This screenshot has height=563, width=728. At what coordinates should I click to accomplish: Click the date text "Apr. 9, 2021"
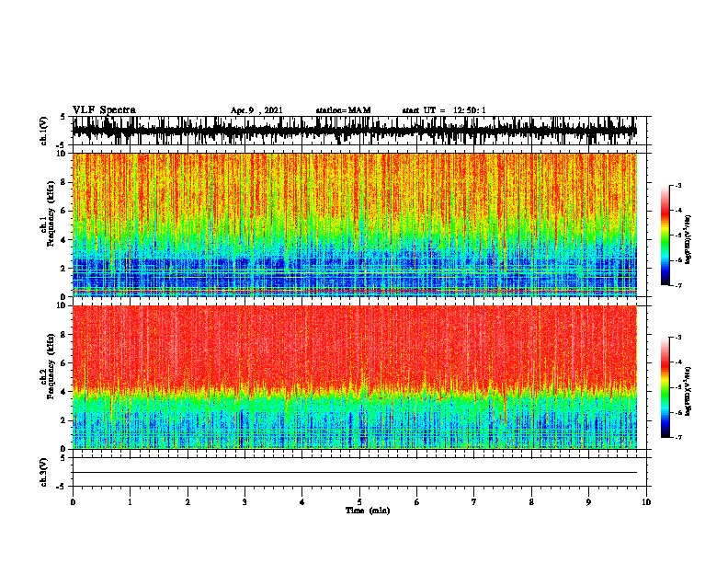pyautogui.click(x=256, y=110)
